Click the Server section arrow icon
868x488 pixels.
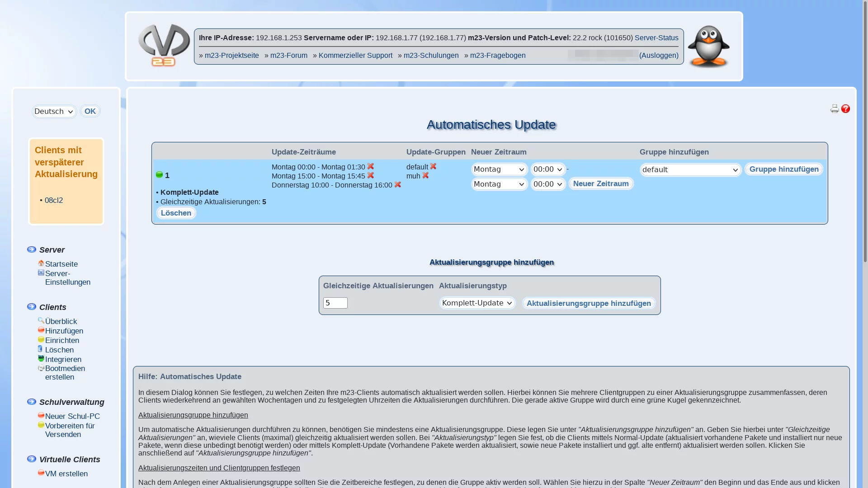32,249
